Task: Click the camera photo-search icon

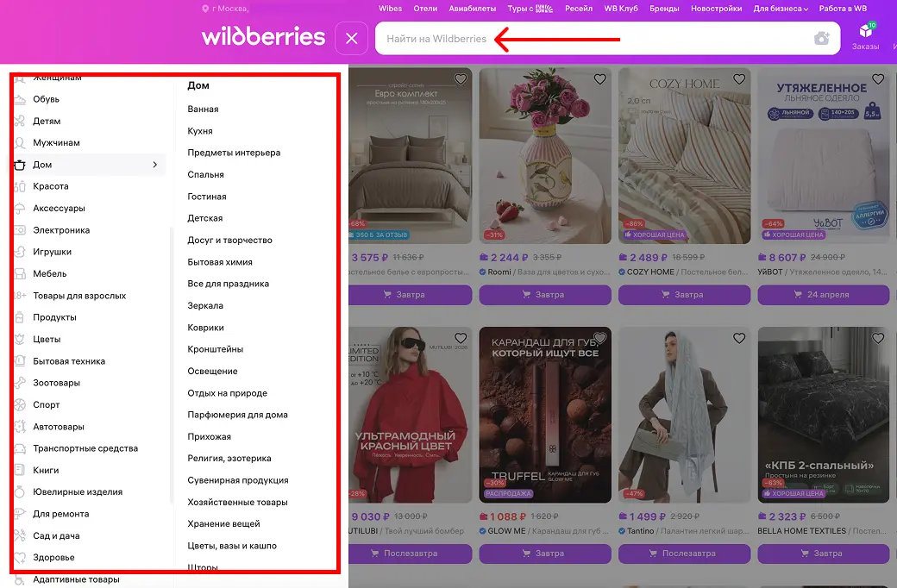Action: click(x=821, y=38)
